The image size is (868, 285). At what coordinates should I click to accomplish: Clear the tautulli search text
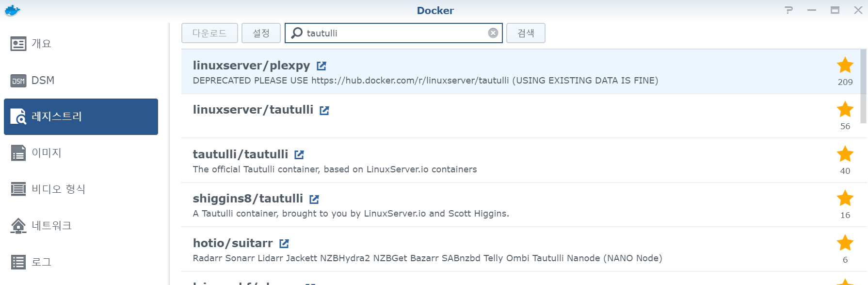pos(493,33)
